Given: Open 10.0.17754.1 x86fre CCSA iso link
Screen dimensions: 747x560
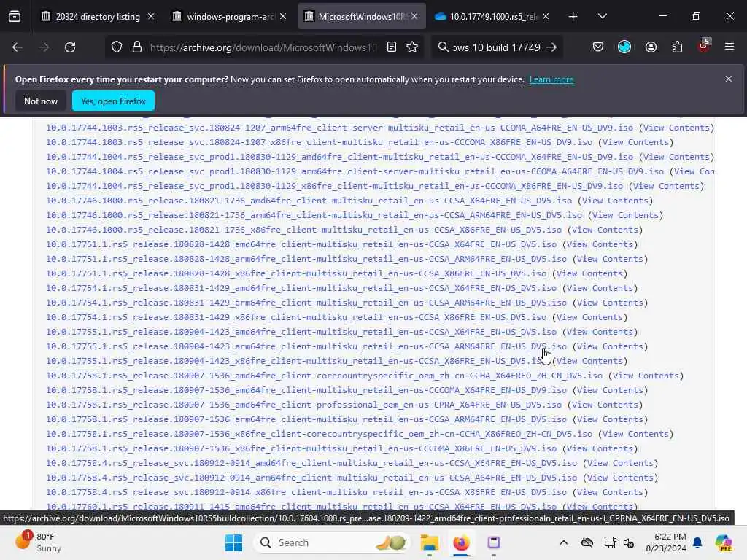Looking at the screenshot, I should pos(296,317).
